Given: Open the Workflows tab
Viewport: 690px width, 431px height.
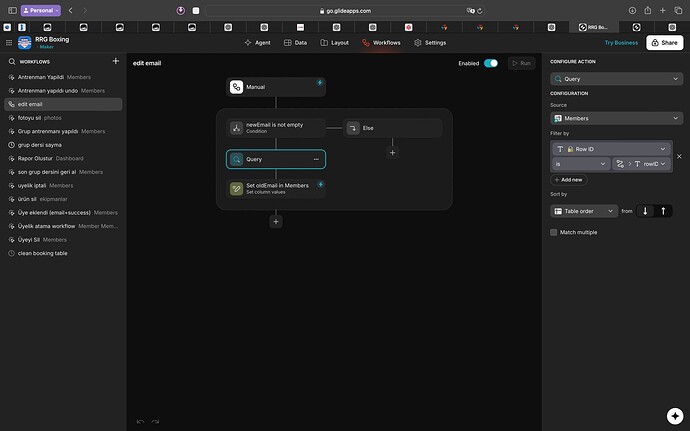Looking at the screenshot, I should (381, 43).
